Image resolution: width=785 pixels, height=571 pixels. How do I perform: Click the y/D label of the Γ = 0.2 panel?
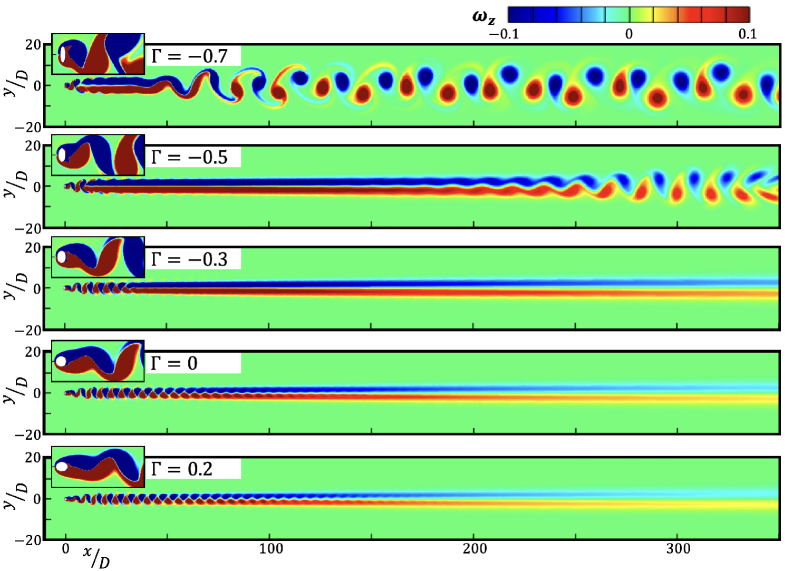pos(16,498)
